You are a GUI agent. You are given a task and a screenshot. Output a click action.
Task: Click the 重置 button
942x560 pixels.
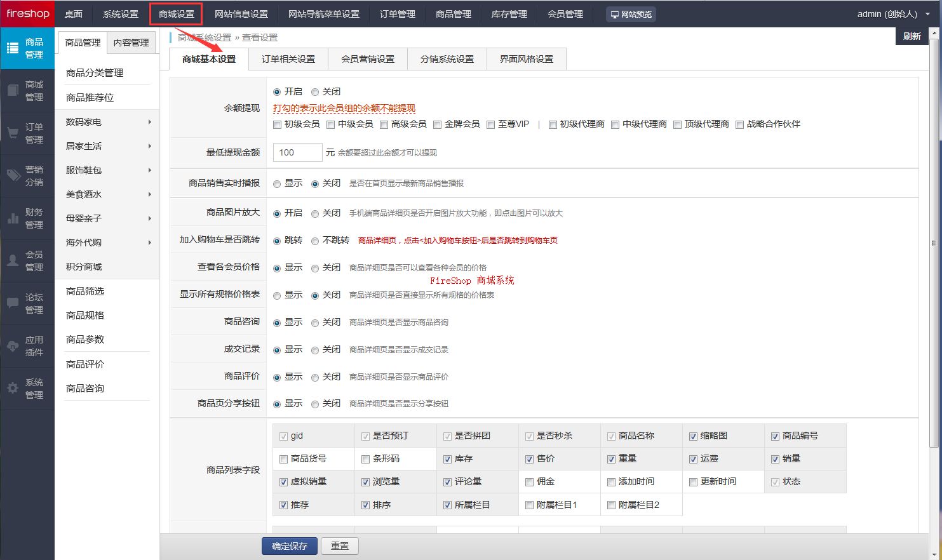pos(340,546)
